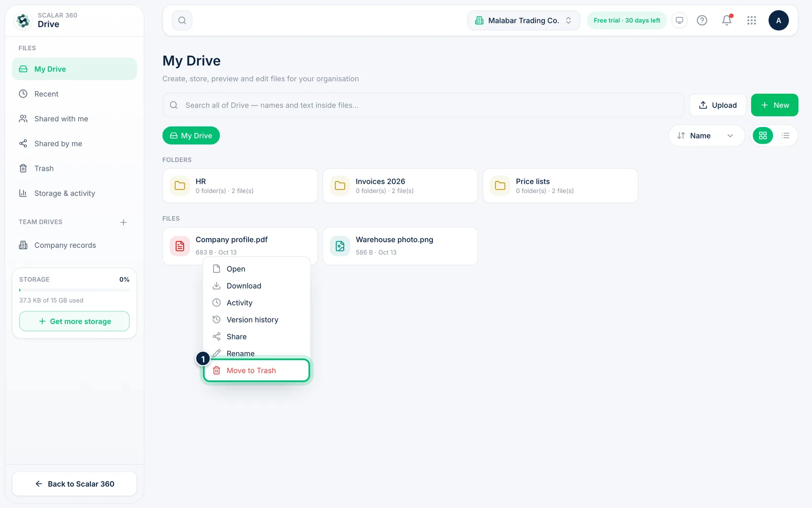Click the My Drive breadcrumb chip

click(x=191, y=136)
